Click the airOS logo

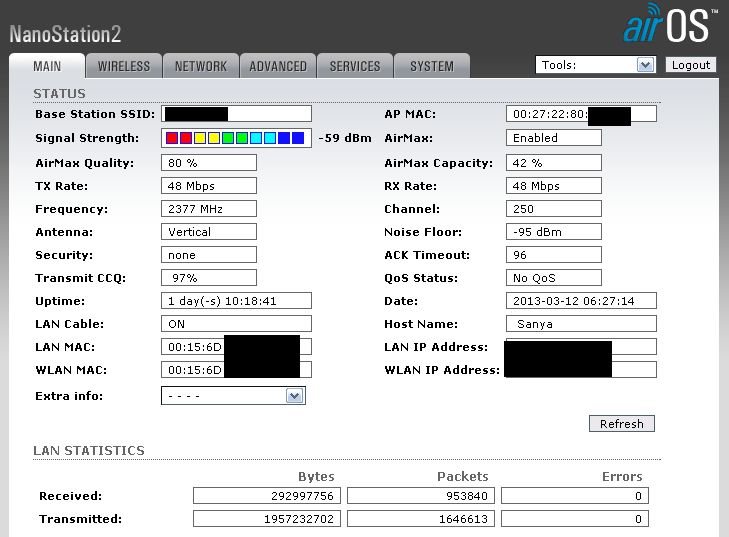tap(671, 23)
